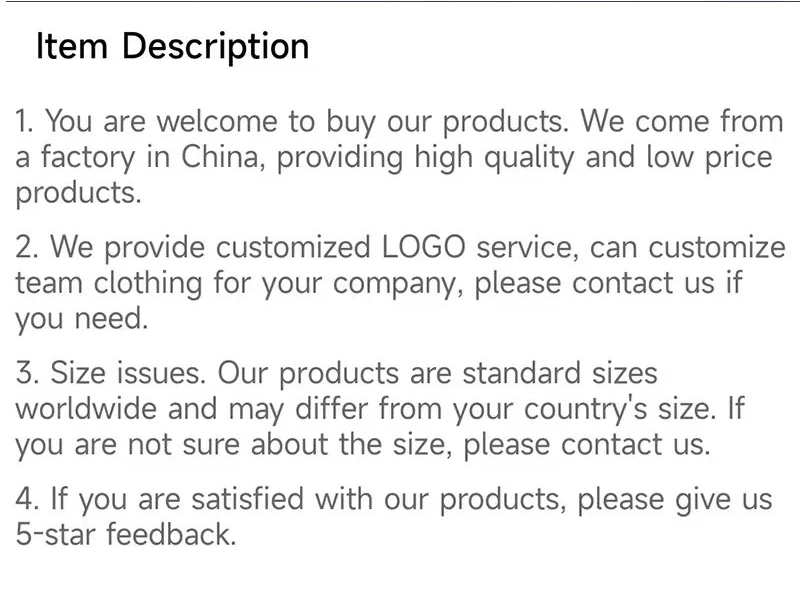Click the word worldwide in paragraph three
Screen dimensions: 800x589
86,409
